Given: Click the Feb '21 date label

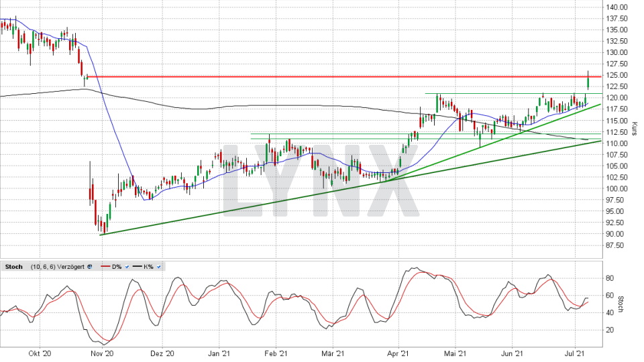Looking at the screenshot, I should (x=276, y=353).
